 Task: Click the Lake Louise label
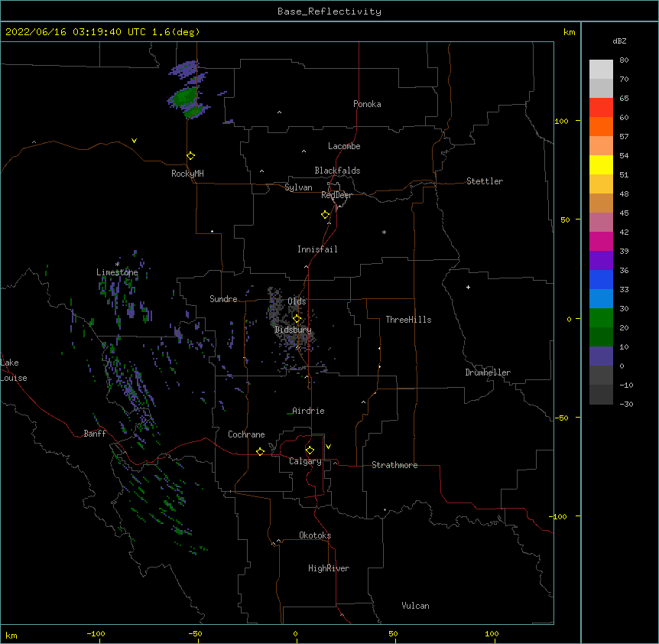14,370
